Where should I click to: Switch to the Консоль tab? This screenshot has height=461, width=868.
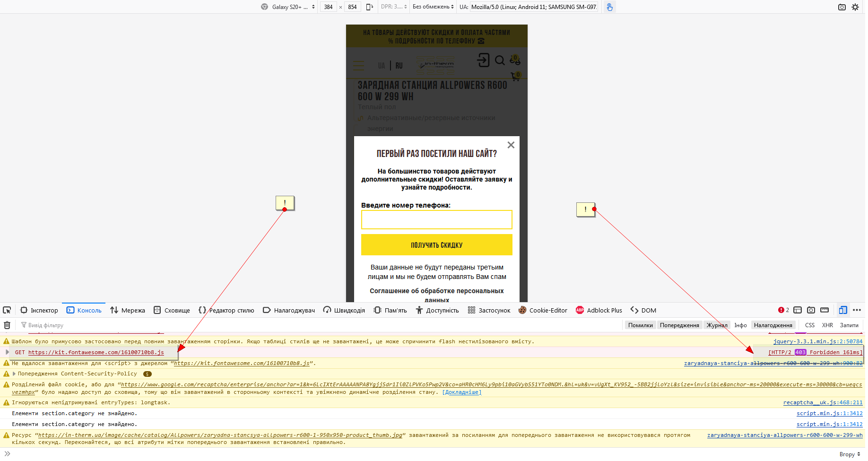click(x=84, y=310)
